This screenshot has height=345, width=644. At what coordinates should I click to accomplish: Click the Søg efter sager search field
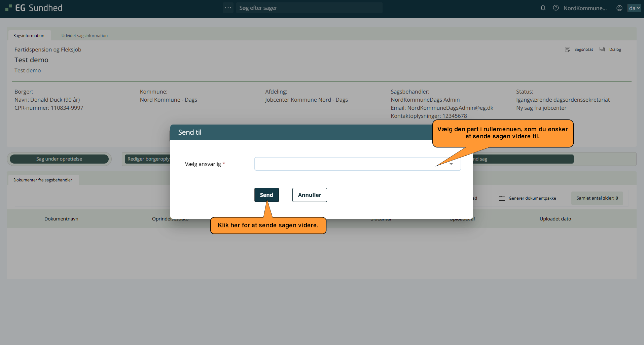[x=309, y=8]
